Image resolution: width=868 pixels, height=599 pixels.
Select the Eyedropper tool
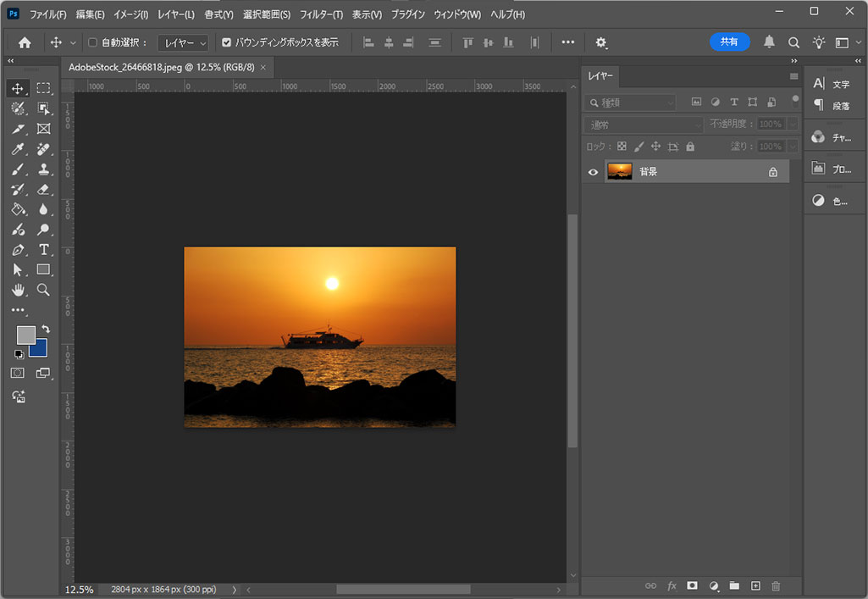(18, 149)
